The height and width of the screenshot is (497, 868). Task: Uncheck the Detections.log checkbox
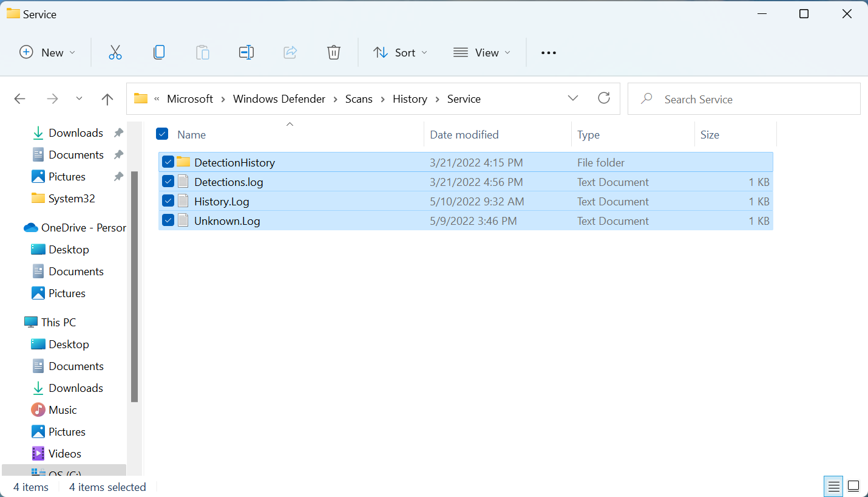(x=168, y=181)
